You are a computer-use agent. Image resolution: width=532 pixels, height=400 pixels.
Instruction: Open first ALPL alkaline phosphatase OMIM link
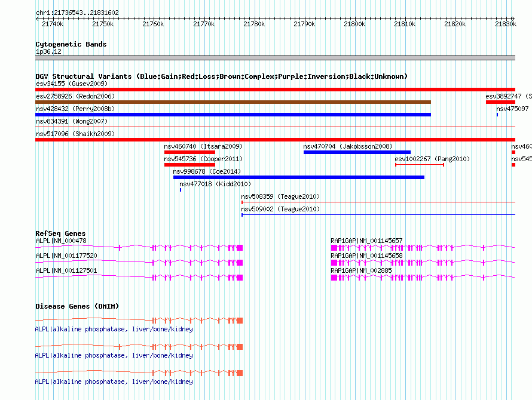click(x=114, y=329)
